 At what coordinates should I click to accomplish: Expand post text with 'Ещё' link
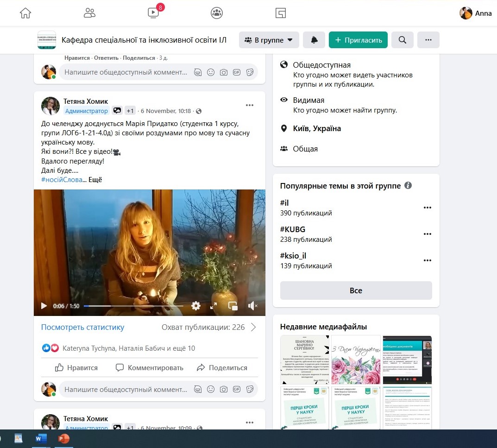pyautogui.click(x=95, y=180)
